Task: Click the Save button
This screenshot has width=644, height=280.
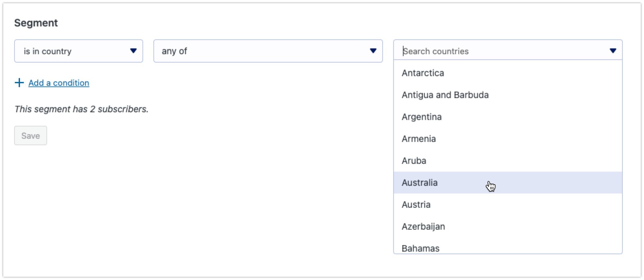Action: click(x=31, y=135)
